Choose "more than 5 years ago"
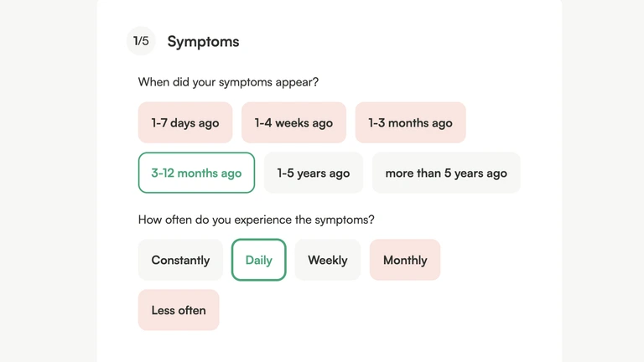The width and height of the screenshot is (644, 362). [x=446, y=173]
